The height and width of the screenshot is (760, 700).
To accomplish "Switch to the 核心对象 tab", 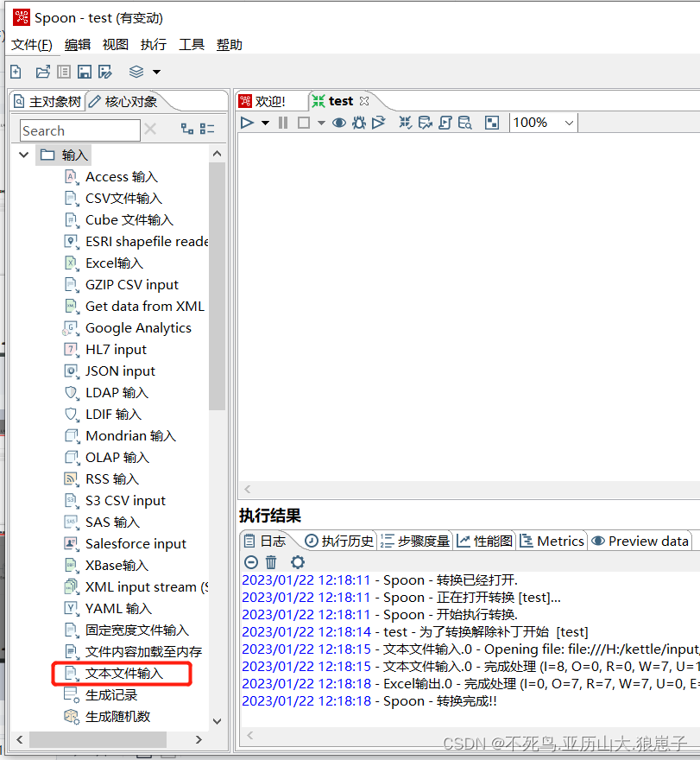I will (x=123, y=102).
